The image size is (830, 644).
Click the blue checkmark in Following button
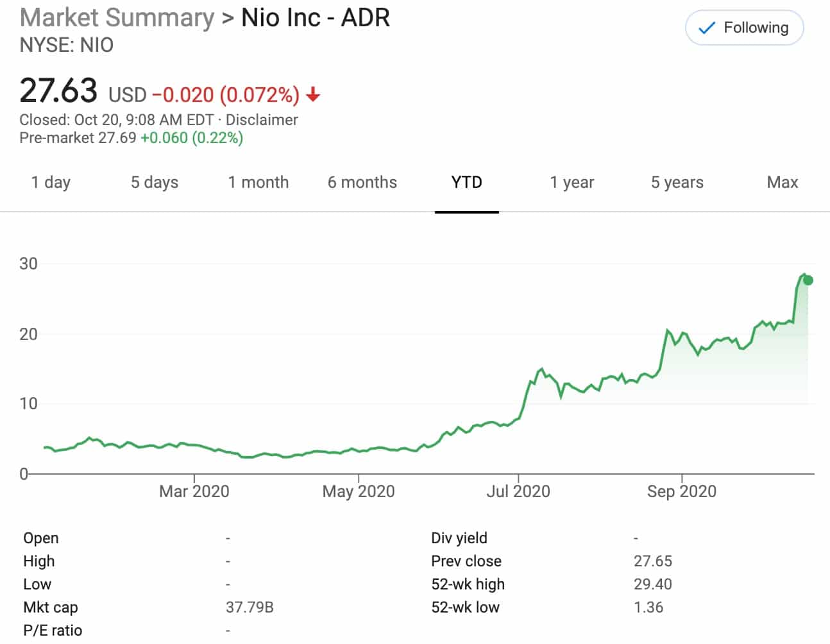click(x=706, y=28)
